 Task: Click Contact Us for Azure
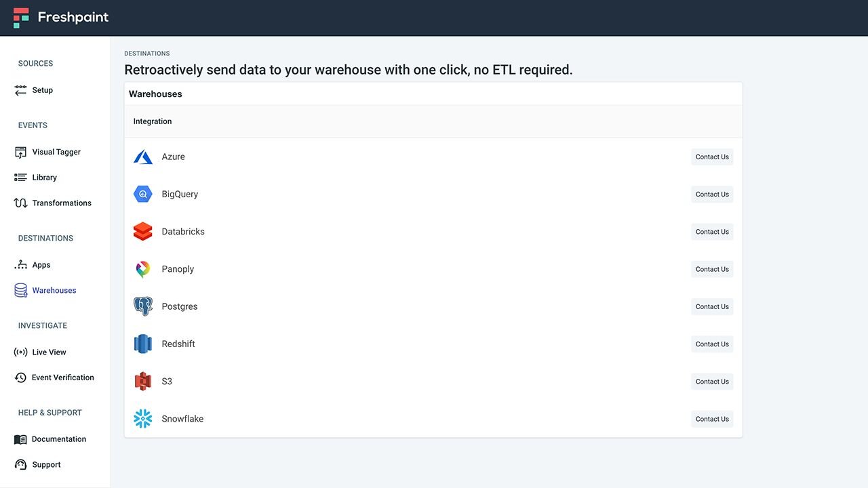tap(712, 157)
